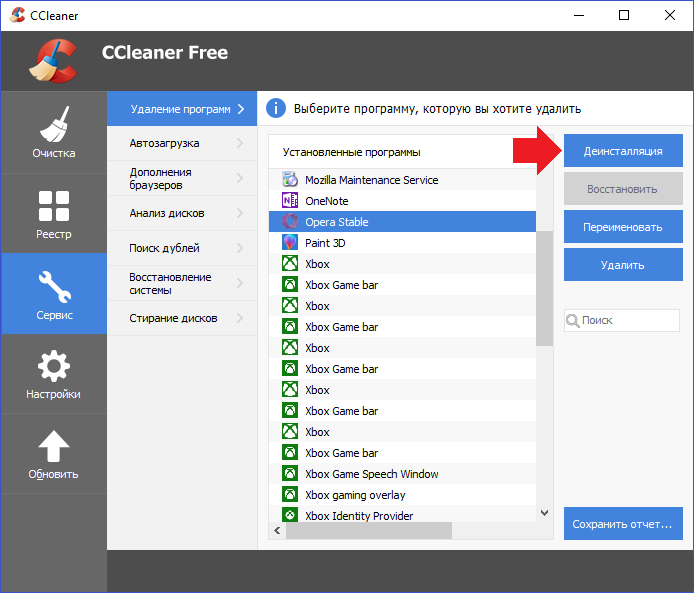Open the Настройки gear section

[54, 374]
